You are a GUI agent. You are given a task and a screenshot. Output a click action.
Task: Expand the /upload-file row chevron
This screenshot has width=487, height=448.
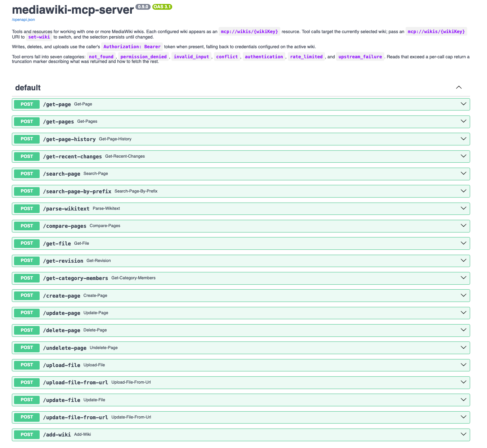tap(464, 365)
